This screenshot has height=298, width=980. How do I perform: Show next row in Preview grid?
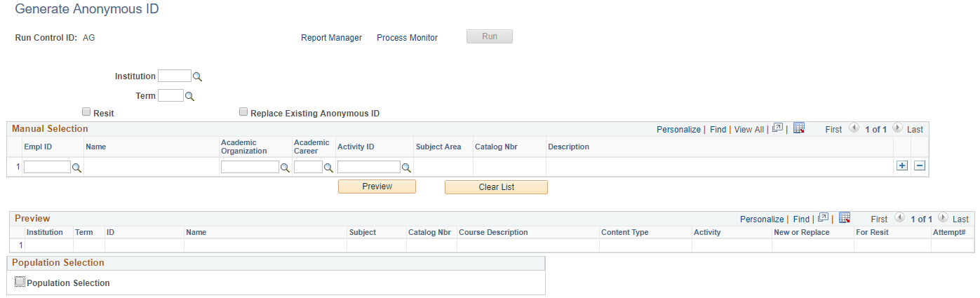[x=943, y=218]
